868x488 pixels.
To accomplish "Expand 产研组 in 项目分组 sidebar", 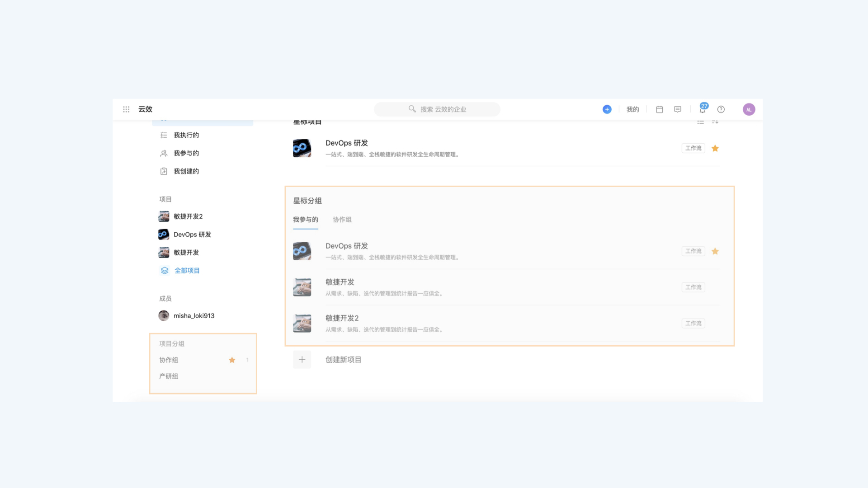I will tap(169, 376).
